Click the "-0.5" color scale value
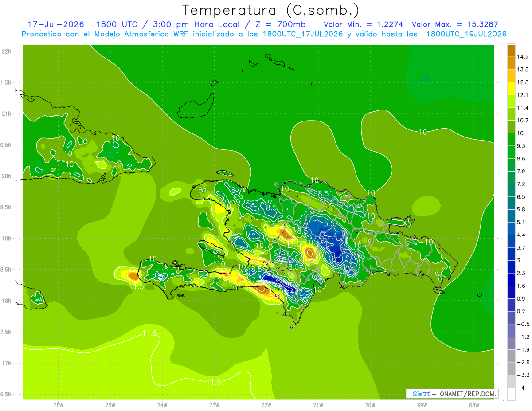 523,324
